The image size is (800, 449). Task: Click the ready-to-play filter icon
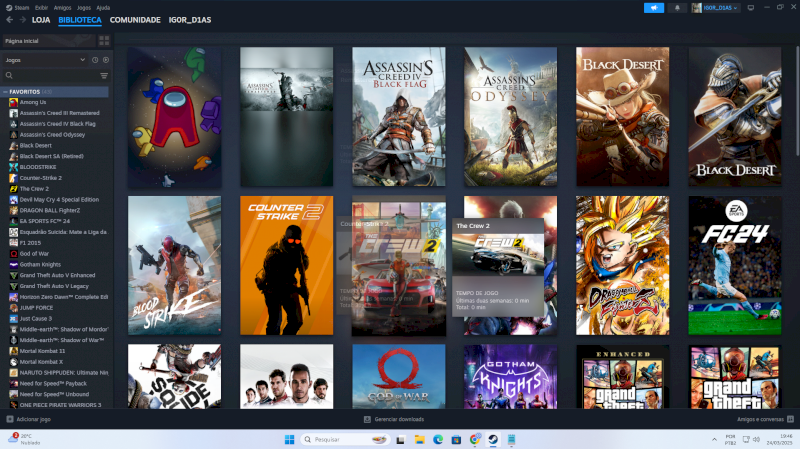pos(105,60)
